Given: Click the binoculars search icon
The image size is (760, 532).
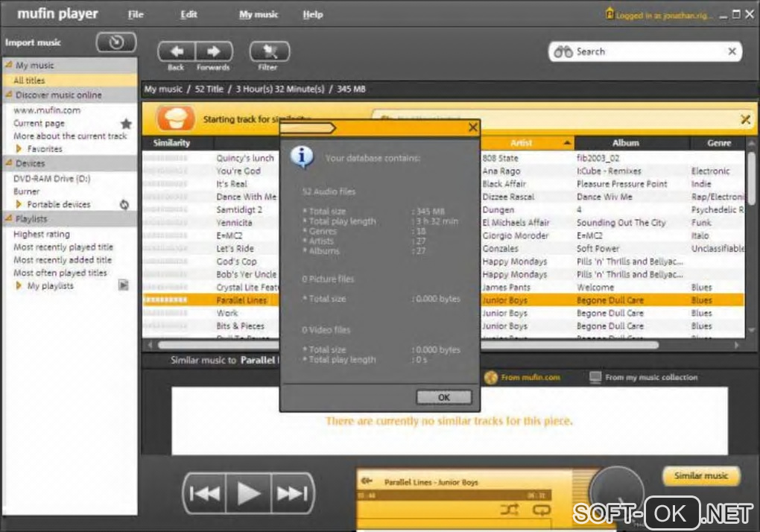Looking at the screenshot, I should (x=563, y=51).
